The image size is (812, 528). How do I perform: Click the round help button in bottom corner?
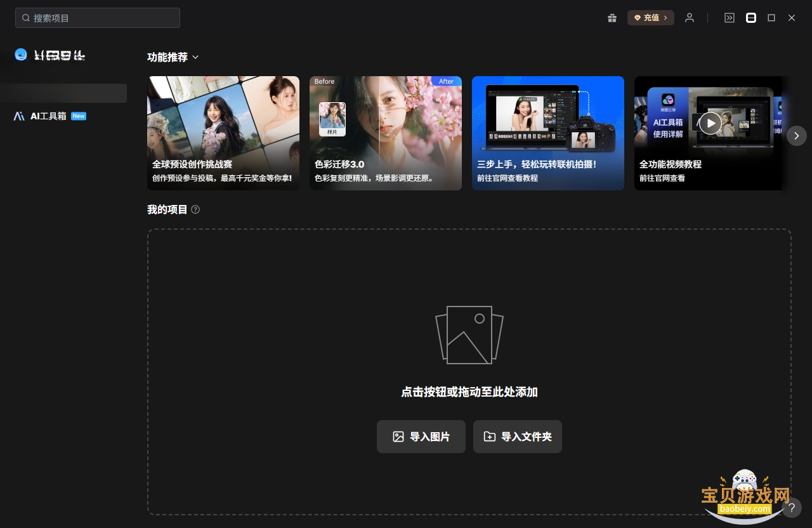tap(792, 508)
